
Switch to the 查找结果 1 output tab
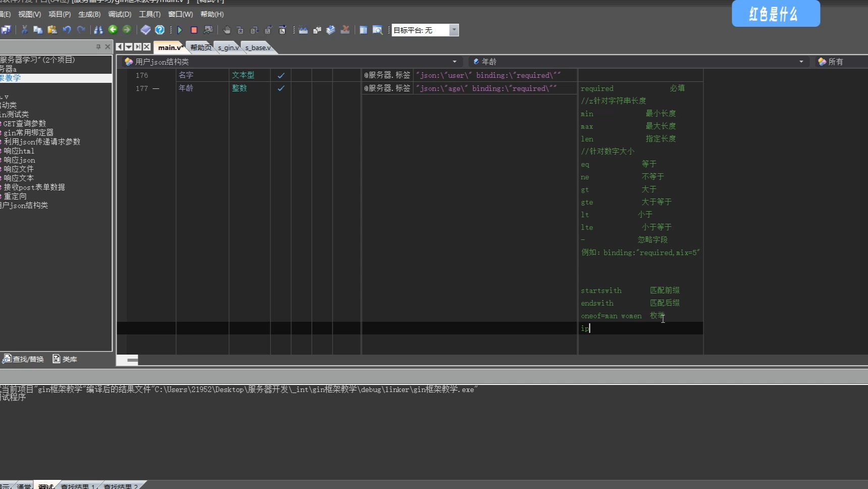tap(78, 486)
